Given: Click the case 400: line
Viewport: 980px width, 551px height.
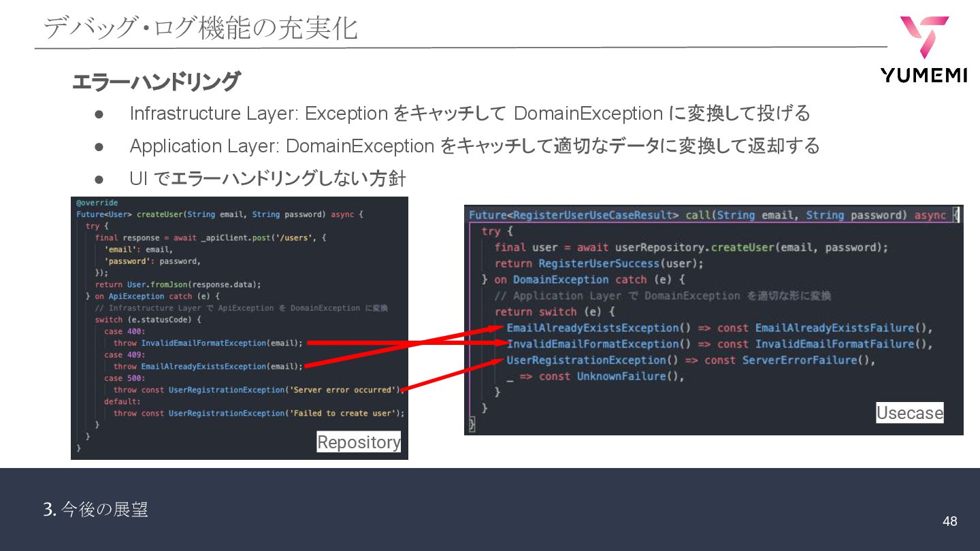Looking at the screenshot, I should 125,331.
